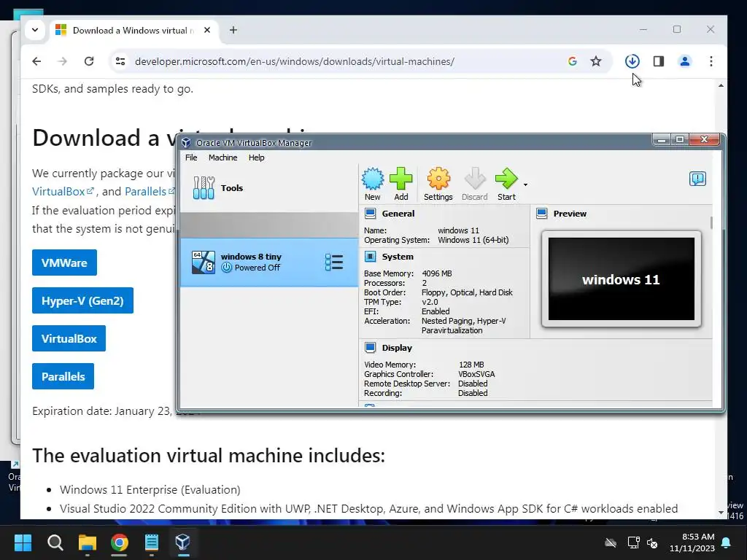Open Notepad app in taskbar
Screen dimensions: 747x560
[x=152, y=542]
